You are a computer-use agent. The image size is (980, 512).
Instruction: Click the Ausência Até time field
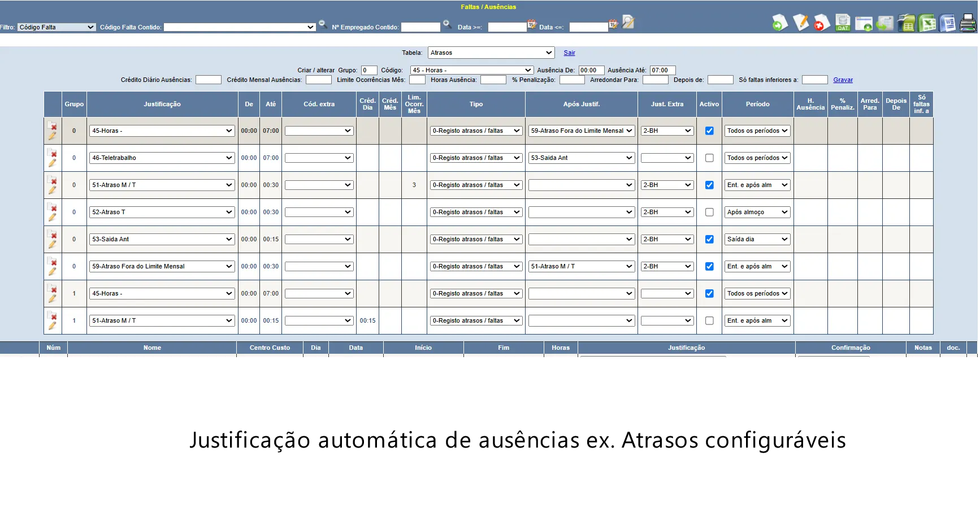663,70
